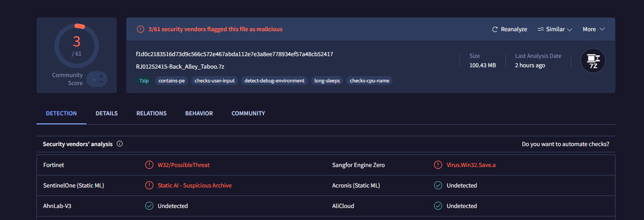
Task: Click the Reanalyze button
Action: pos(509,29)
